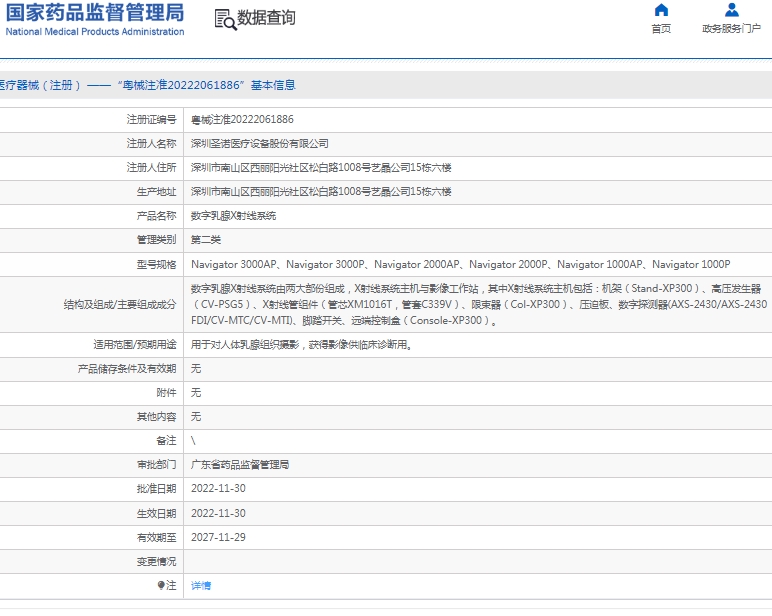Click the Navigator 3000AP model specification text

point(234,265)
